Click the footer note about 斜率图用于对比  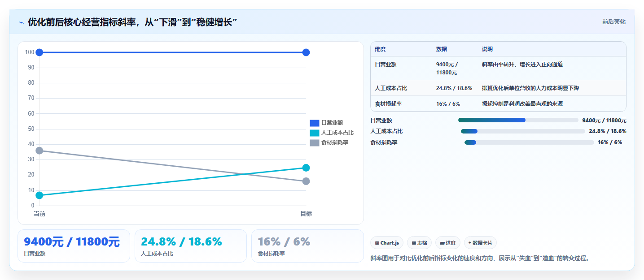(479, 258)
